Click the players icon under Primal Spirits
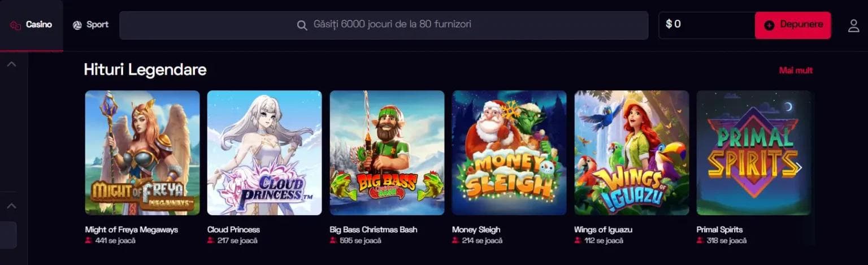 (x=700, y=241)
